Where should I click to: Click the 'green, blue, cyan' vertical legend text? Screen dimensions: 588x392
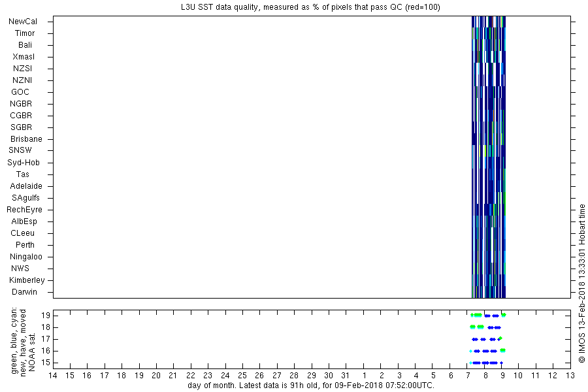(x=14, y=340)
